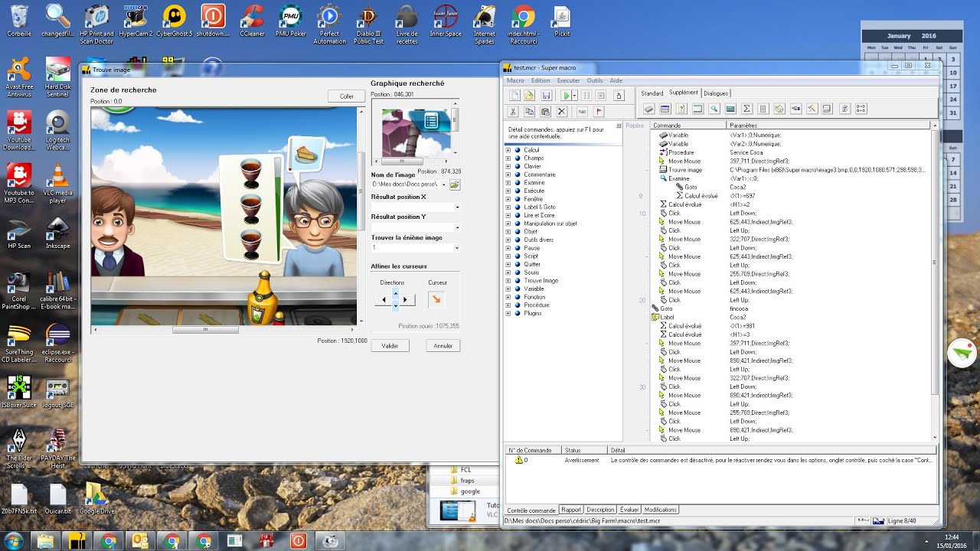This screenshot has width=980, height=551.
Task: Click the hammer tools icon in Supplément toolbar
Action: pyautogui.click(x=812, y=109)
